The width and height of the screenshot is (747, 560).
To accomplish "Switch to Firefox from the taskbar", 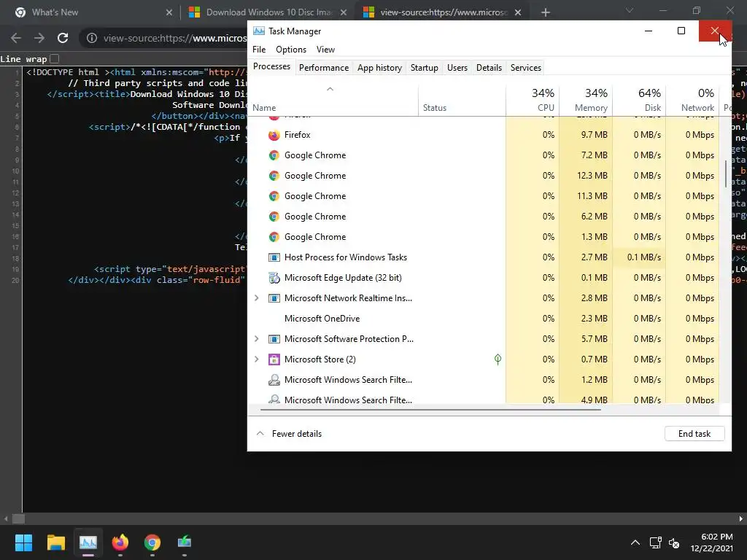I will tap(120, 542).
